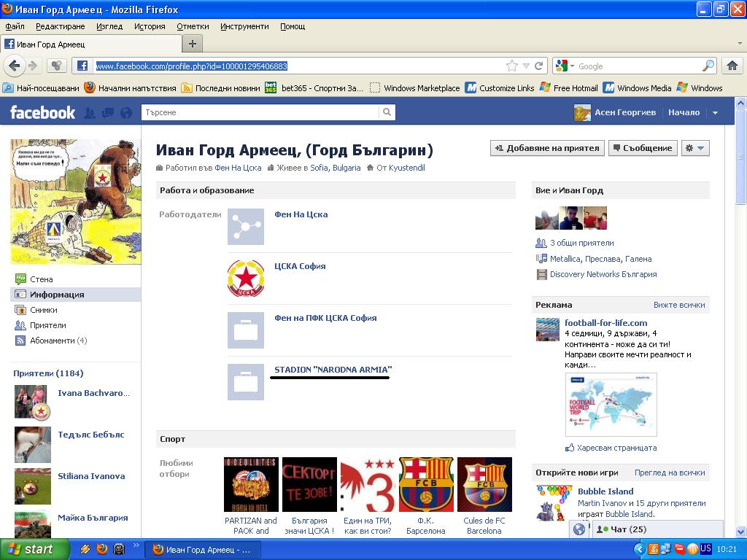Viewport: 747px width, 560px height.
Task: Open the STADION "NARODNA ARMIA" link
Action: (333, 370)
